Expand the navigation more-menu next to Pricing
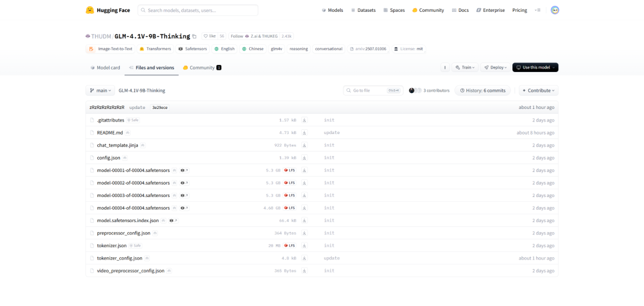Image resolution: width=644 pixels, height=306 pixels. (x=538, y=10)
